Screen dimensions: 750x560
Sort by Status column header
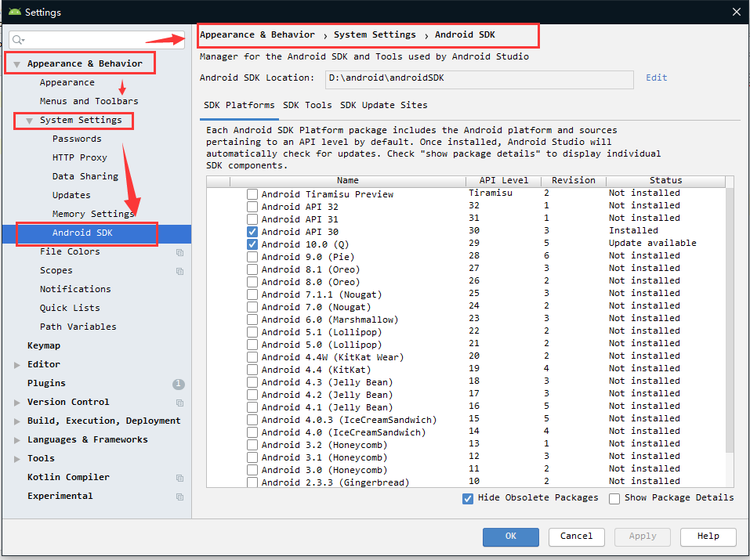pos(666,181)
